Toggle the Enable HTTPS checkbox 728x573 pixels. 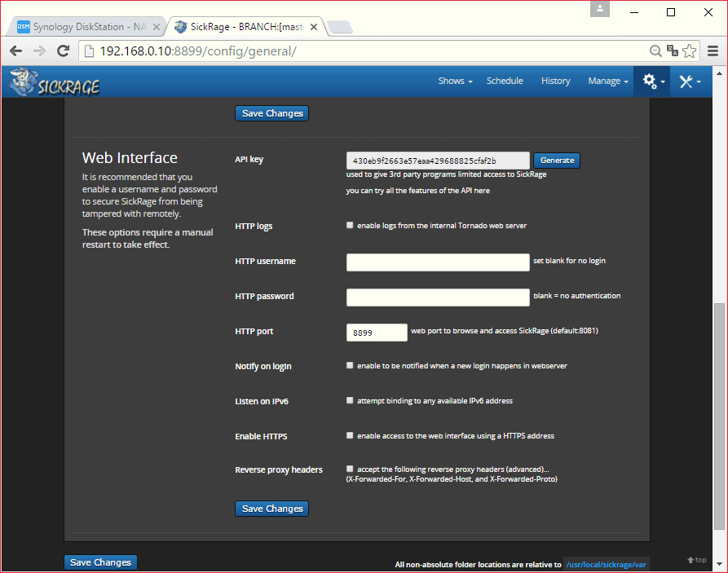(x=350, y=435)
